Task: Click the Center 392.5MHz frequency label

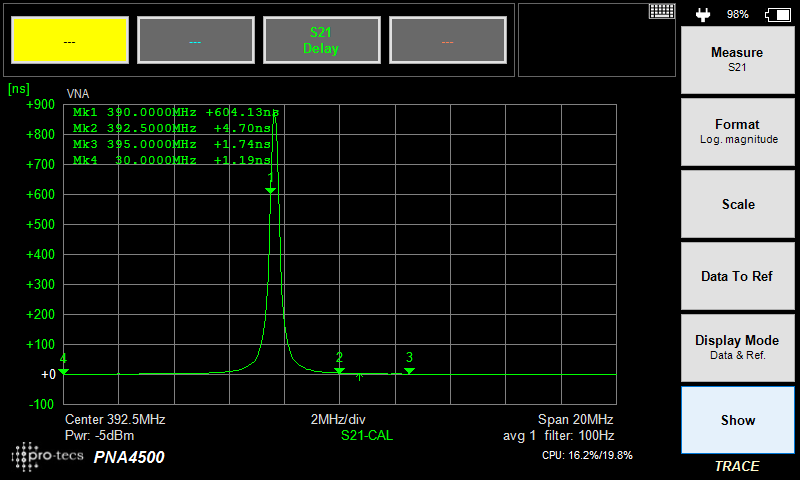Action: pyautogui.click(x=115, y=419)
